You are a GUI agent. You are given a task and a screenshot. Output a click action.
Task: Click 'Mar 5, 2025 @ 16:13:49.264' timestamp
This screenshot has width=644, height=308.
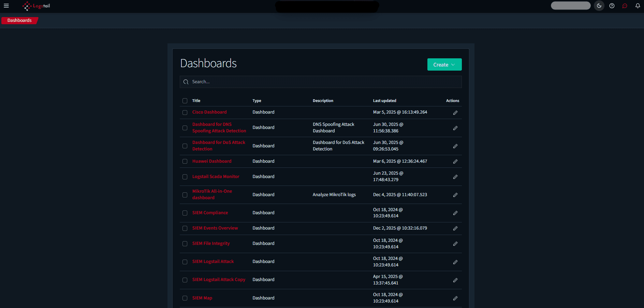point(400,112)
